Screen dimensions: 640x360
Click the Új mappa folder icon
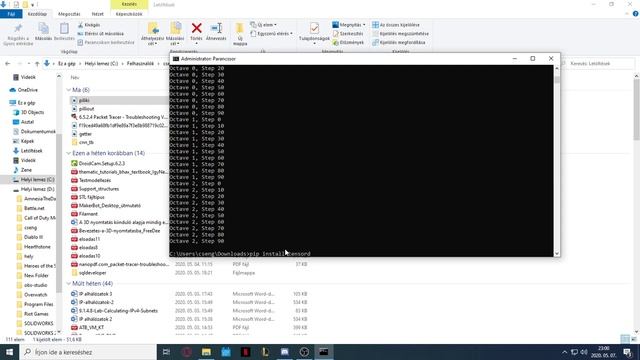coord(240,29)
